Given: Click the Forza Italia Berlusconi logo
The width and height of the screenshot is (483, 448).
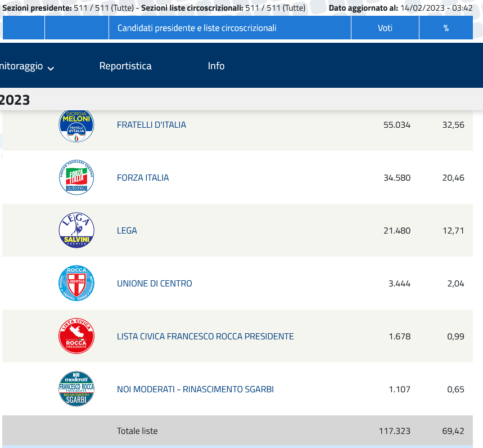Looking at the screenshot, I should point(76,178).
